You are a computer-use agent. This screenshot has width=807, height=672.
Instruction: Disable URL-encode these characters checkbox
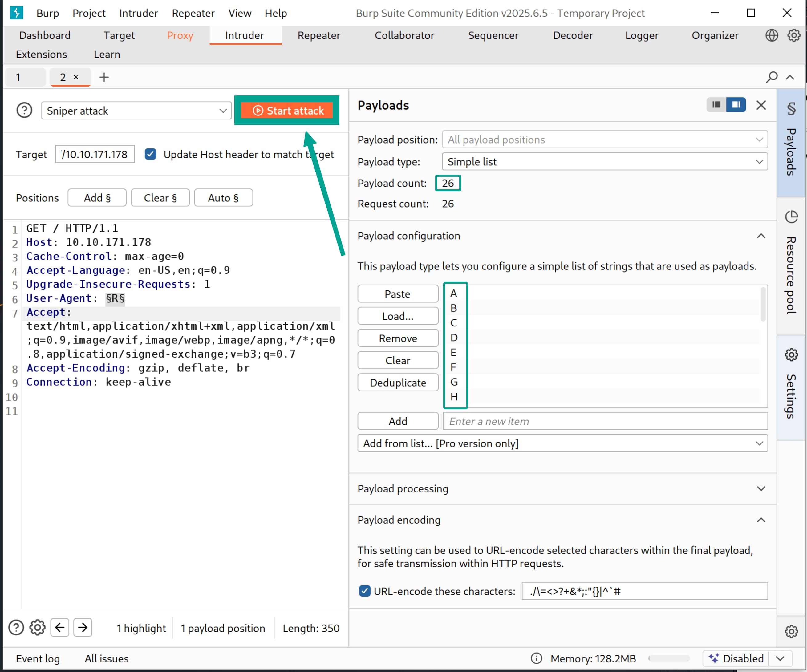tap(364, 591)
